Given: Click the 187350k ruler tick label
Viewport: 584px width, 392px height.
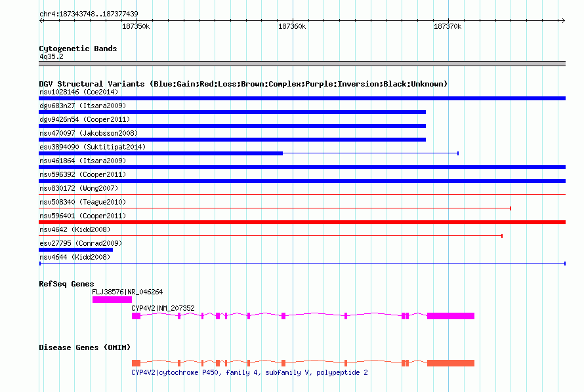Looking at the screenshot, I should coord(136,26).
